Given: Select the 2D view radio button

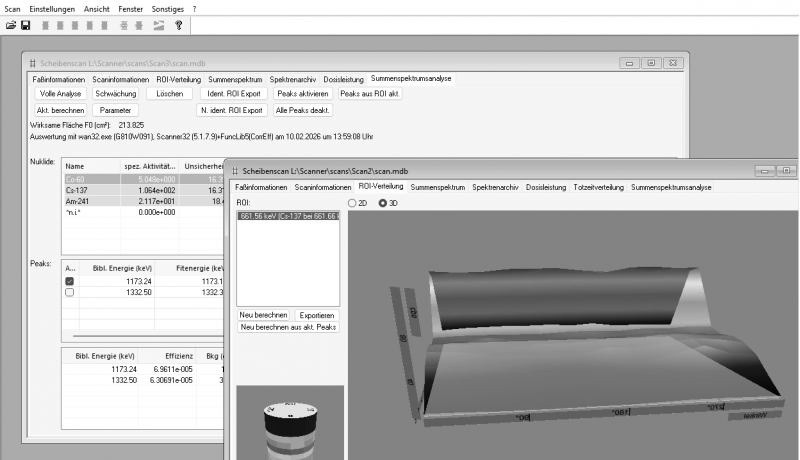Looking at the screenshot, I should [x=352, y=203].
